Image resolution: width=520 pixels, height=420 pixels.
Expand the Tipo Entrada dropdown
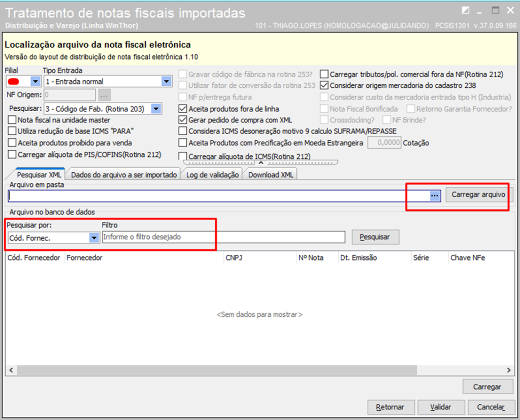click(167, 81)
